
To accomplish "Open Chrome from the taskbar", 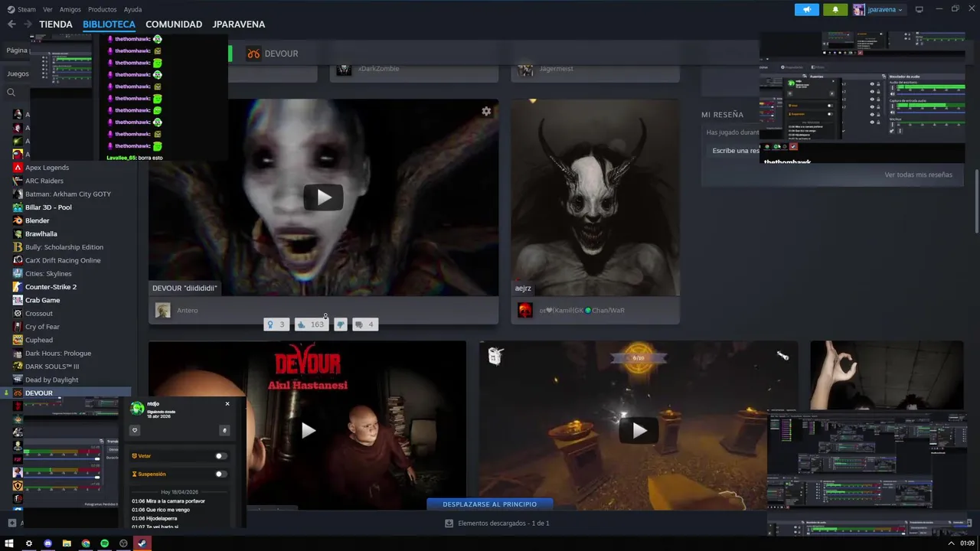I will coord(86,543).
